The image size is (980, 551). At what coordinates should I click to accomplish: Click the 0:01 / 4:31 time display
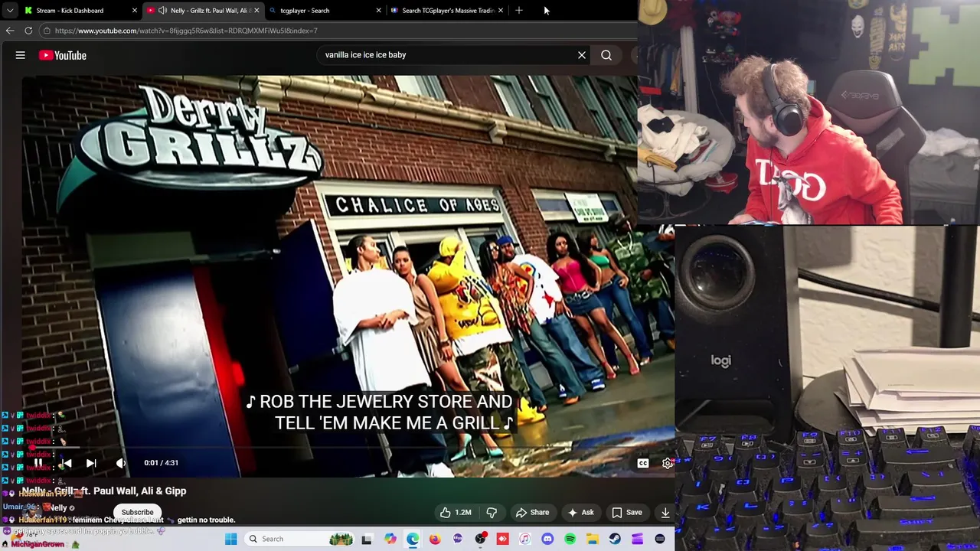coord(161,463)
